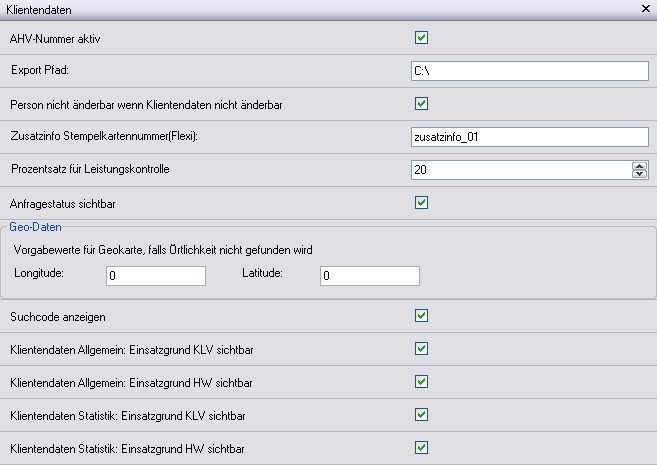Disable the Anfragestatus sichtbar checkbox
This screenshot has height=465, width=657.
pyautogui.click(x=421, y=203)
